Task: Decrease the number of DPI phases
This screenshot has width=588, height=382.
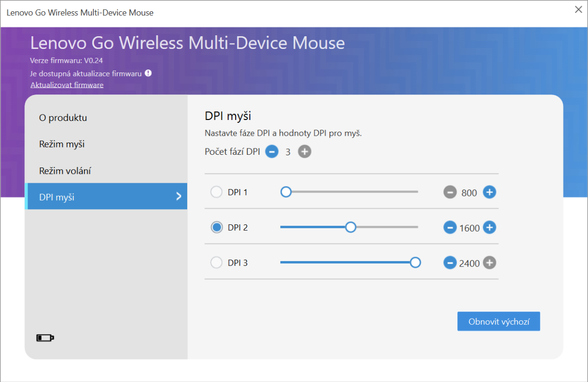Action: click(x=271, y=152)
